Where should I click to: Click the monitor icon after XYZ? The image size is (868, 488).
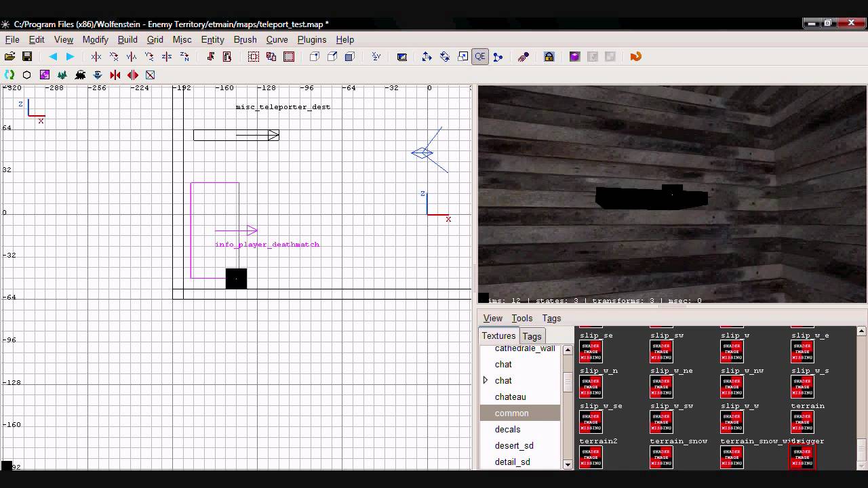(x=401, y=57)
